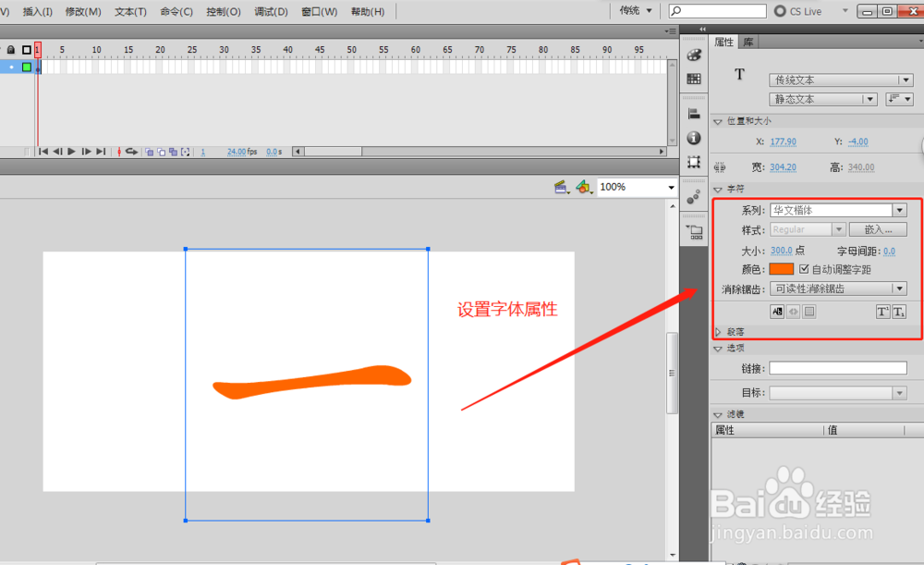Go to first frame with rewind icon
This screenshot has width=924, height=565.
click(x=43, y=151)
